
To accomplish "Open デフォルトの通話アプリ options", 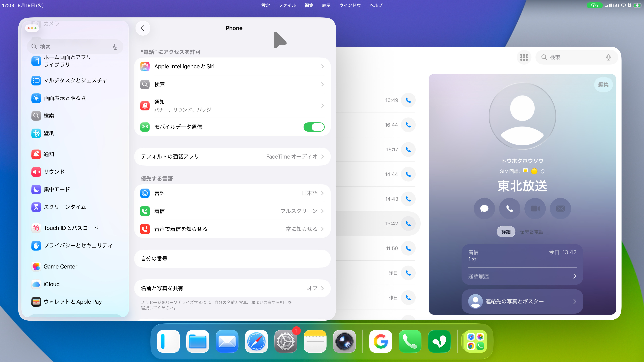I will click(232, 157).
